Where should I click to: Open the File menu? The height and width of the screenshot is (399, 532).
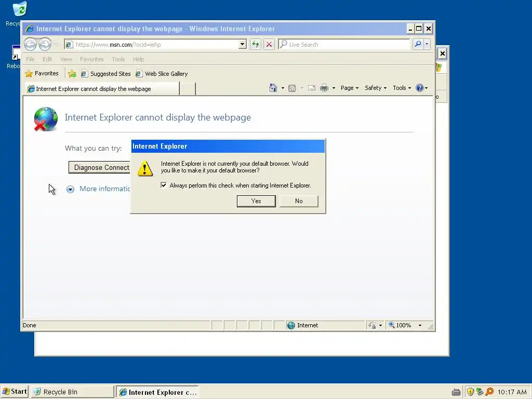click(30, 59)
